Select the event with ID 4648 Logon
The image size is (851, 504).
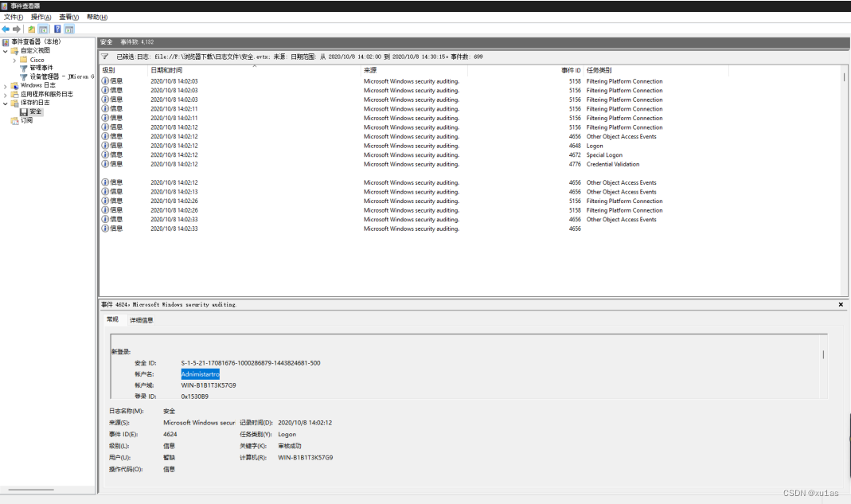(318, 145)
